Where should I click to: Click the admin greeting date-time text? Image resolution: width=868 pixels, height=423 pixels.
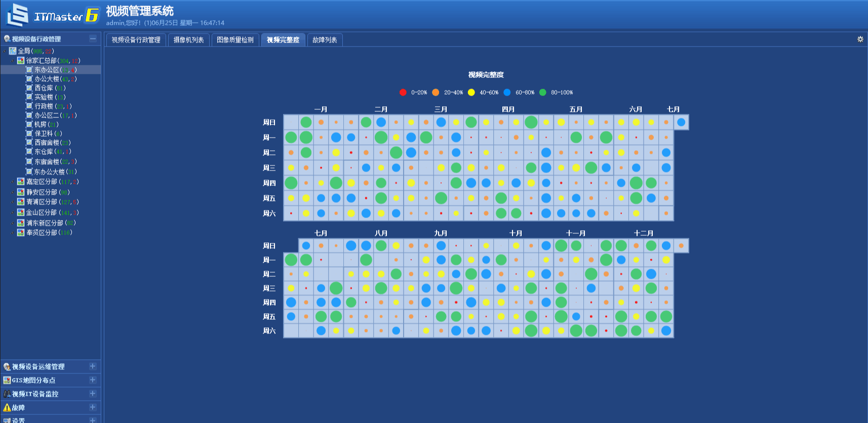(165, 23)
